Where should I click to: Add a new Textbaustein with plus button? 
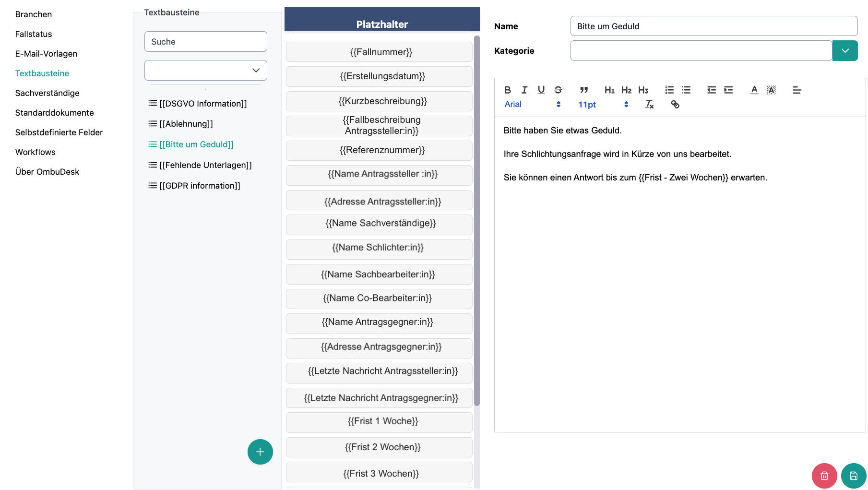point(260,452)
